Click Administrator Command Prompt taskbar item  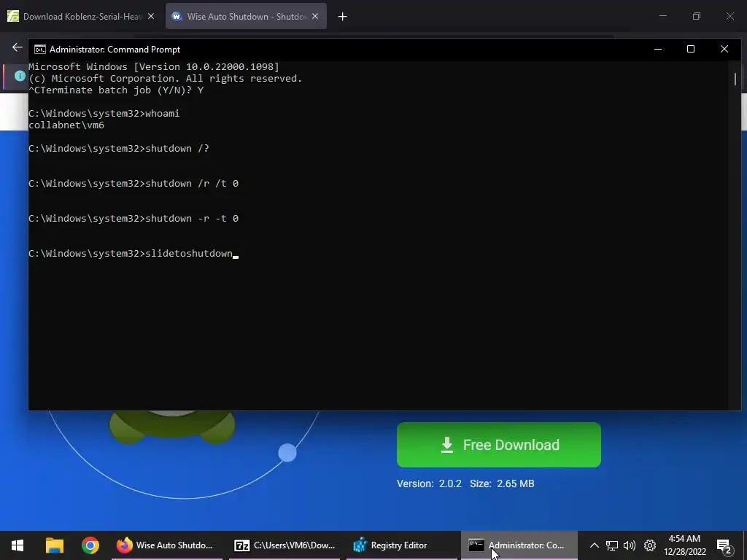(x=519, y=545)
